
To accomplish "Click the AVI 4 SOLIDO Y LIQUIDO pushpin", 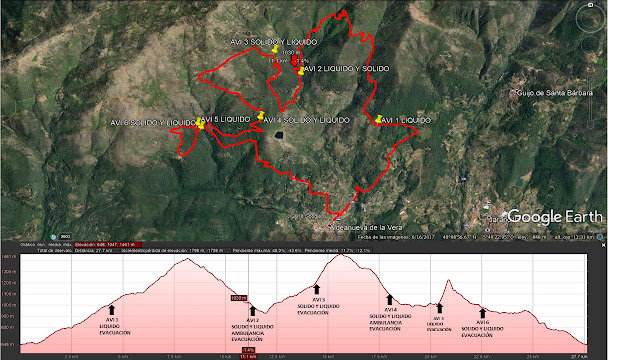I will pyautogui.click(x=261, y=115).
